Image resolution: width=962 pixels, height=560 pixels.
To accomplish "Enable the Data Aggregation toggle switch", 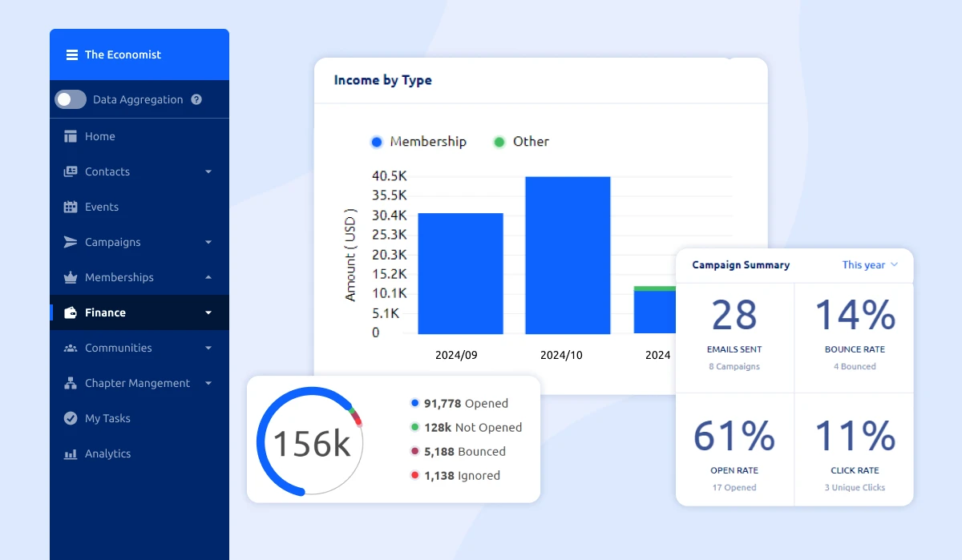I will 71,99.
